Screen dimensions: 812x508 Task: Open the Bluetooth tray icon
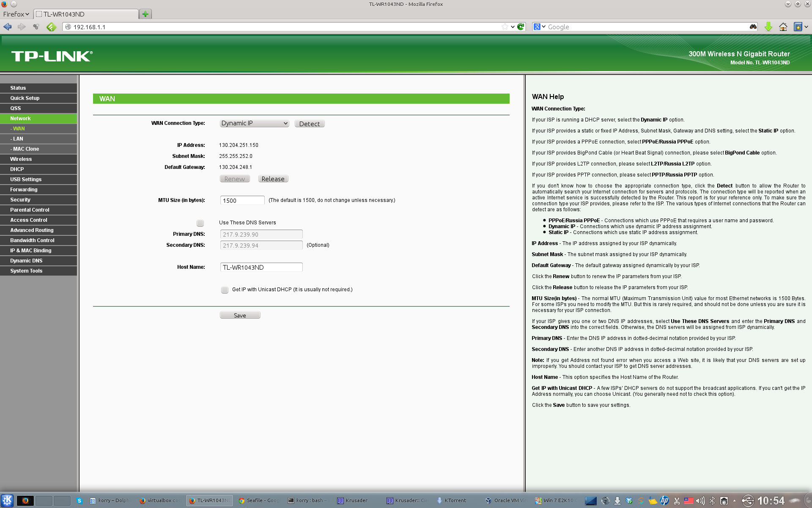pyautogui.click(x=712, y=501)
